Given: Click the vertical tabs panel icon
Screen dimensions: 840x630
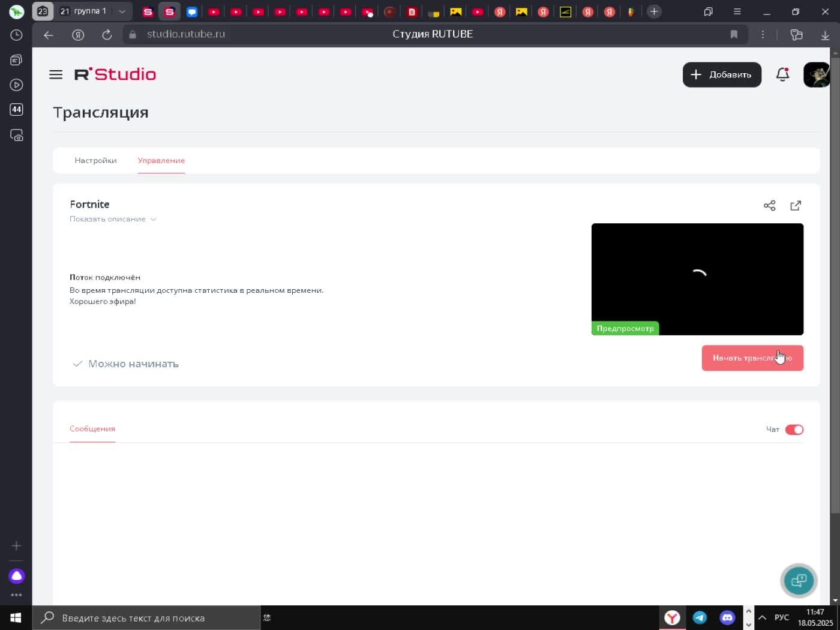Looking at the screenshot, I should 708,11.
